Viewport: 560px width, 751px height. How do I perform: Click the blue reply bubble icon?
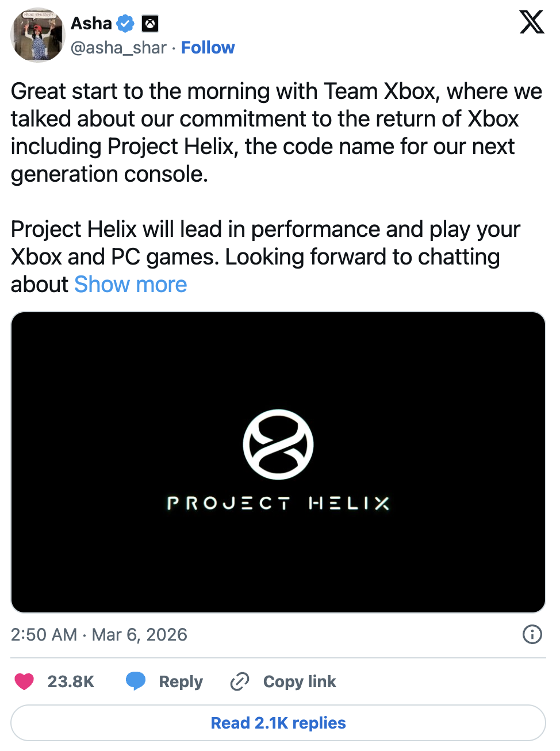(136, 681)
